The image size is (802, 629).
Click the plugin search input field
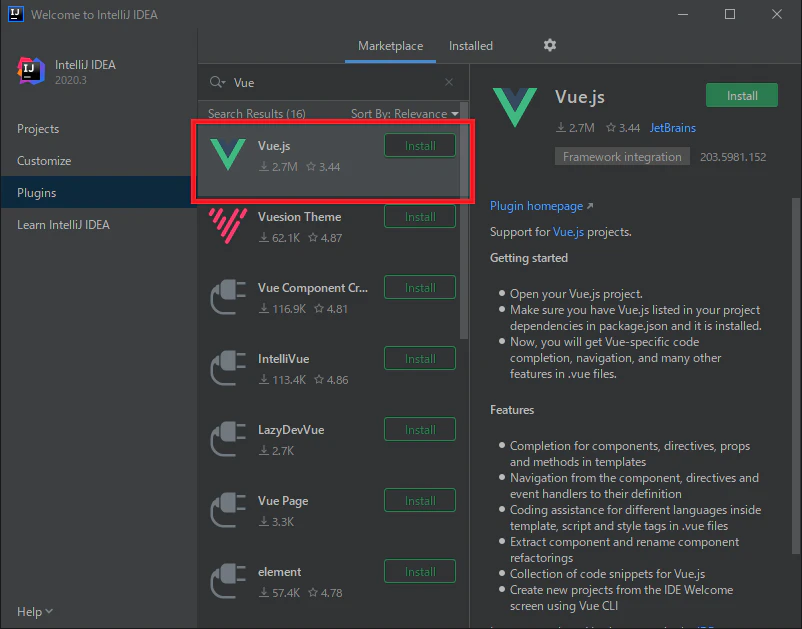[335, 82]
